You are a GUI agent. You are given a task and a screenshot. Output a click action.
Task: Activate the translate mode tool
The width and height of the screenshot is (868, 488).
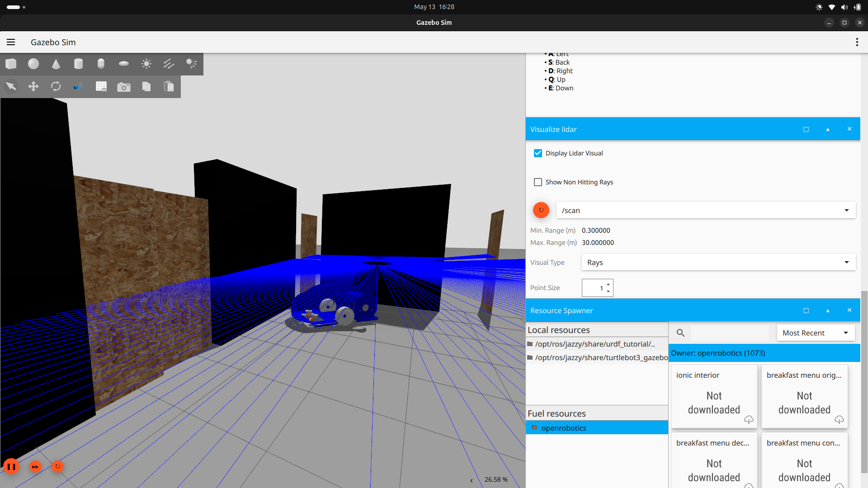tap(33, 86)
